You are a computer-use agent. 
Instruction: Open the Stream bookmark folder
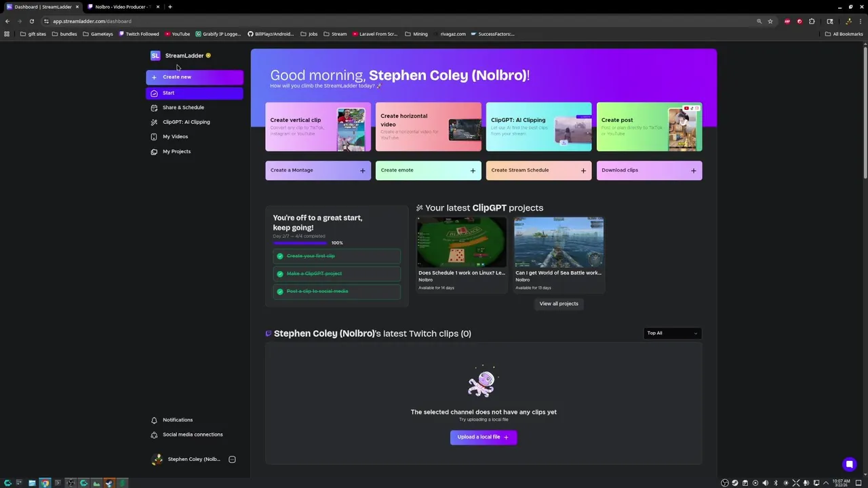click(335, 34)
